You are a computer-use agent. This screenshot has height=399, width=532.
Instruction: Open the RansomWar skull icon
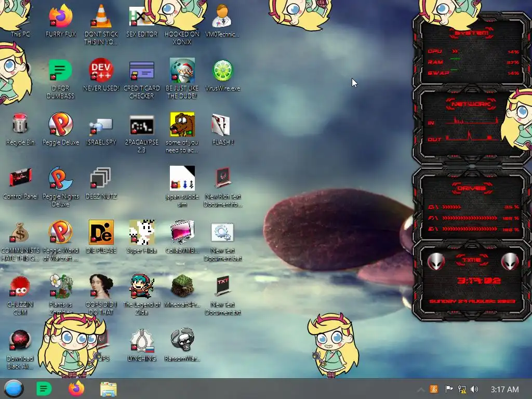pyautogui.click(x=182, y=339)
